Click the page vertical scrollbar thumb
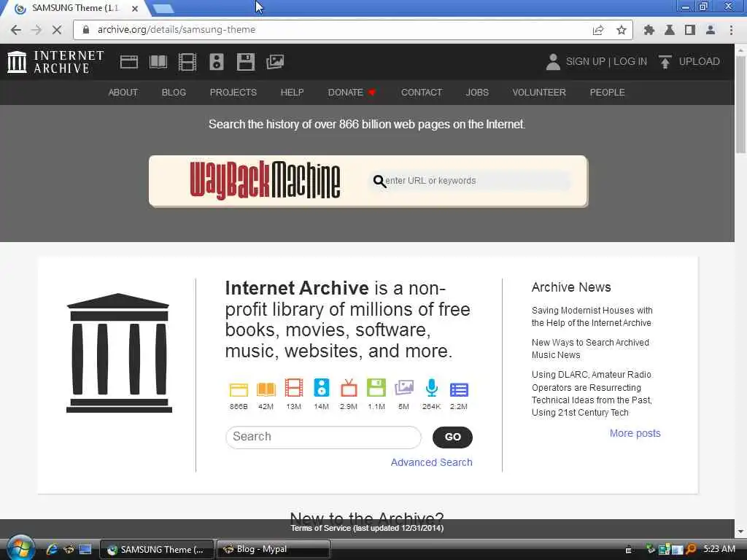Image resolution: width=747 pixels, height=560 pixels. (740, 105)
